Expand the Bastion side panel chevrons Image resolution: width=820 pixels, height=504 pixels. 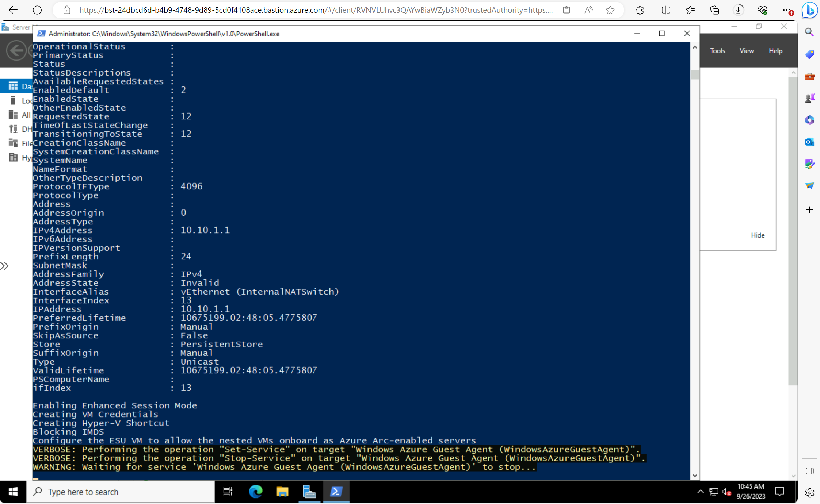click(4, 266)
